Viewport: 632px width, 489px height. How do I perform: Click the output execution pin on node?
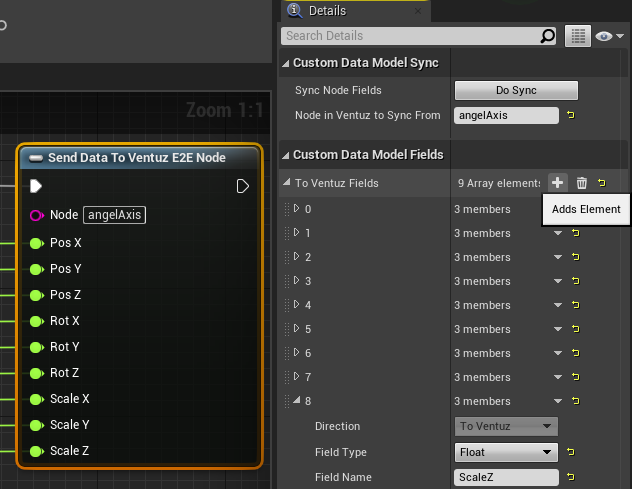[x=243, y=186]
